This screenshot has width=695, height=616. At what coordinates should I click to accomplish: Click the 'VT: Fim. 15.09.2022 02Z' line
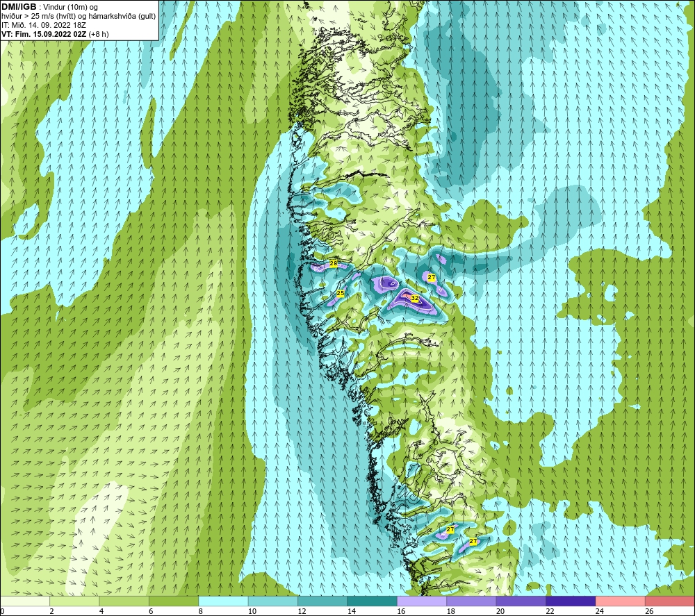tap(44, 33)
